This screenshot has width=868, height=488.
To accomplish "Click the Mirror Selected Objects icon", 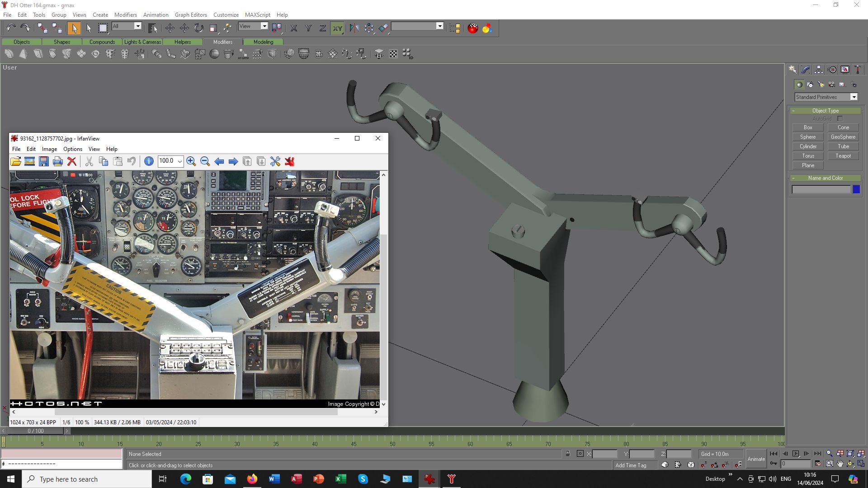I will pyautogui.click(x=354, y=28).
